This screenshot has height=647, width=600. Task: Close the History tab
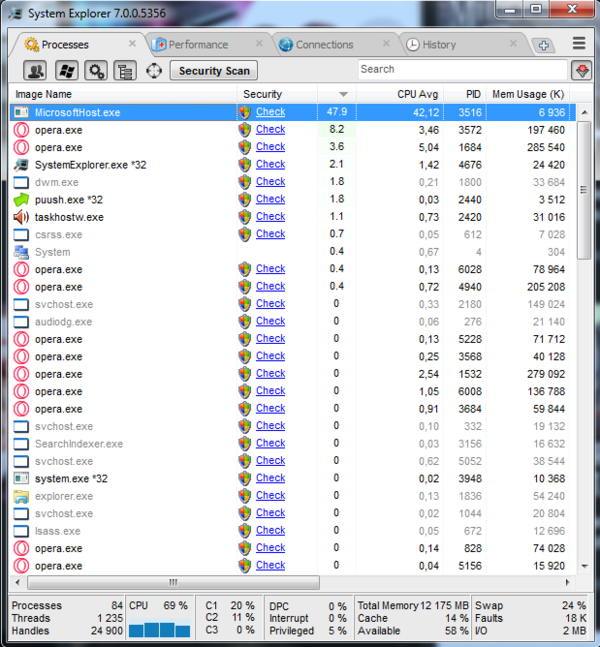(513, 43)
